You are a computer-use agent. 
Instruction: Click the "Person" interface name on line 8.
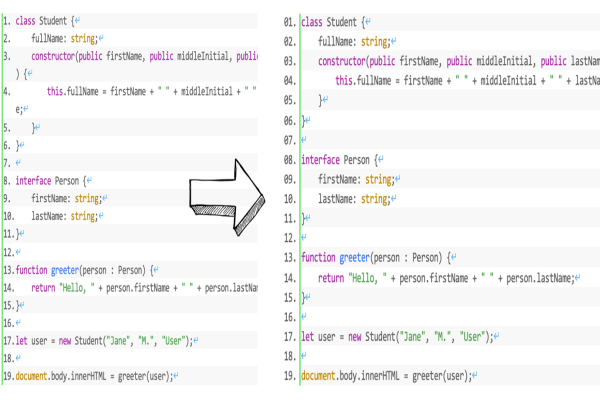coord(68,181)
